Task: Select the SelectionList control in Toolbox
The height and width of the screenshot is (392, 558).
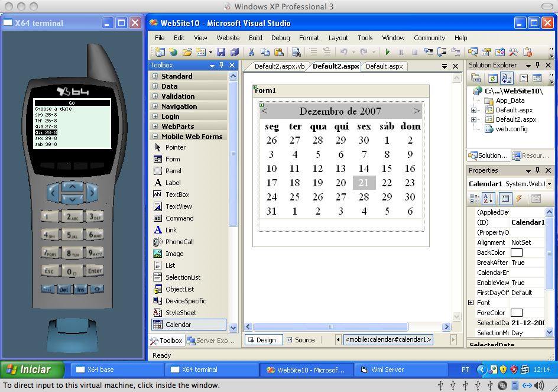Action: [189, 277]
